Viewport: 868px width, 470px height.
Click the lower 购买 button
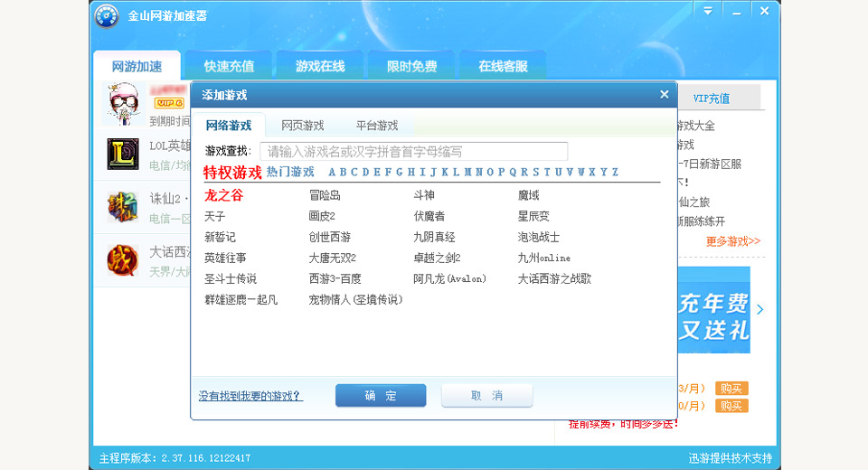[x=731, y=407]
